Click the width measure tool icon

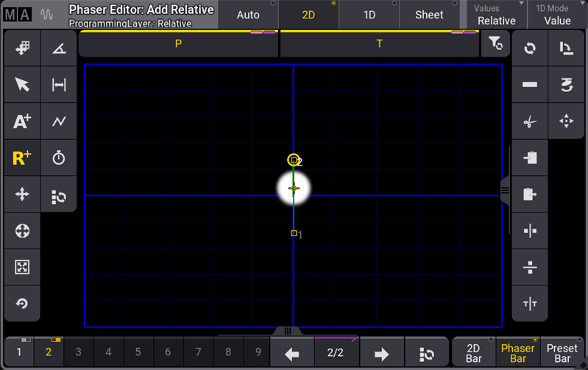coord(59,85)
